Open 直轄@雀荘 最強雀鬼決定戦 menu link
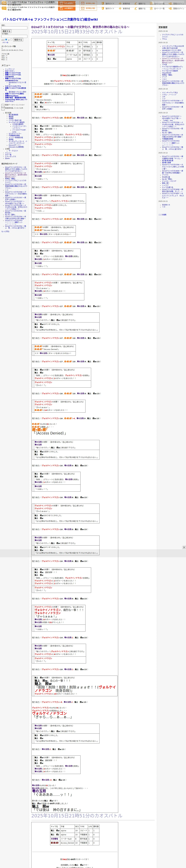This screenshot has width=186, height=868. [x=15, y=98]
